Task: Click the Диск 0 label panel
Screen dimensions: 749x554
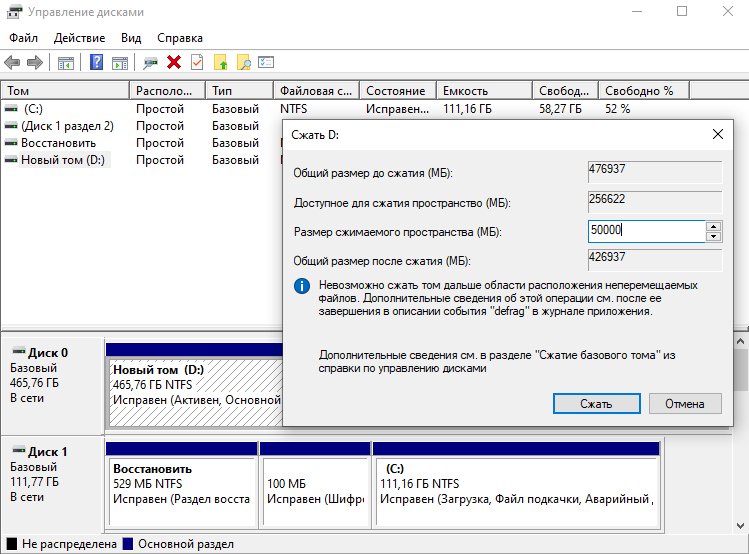Action: [53, 386]
